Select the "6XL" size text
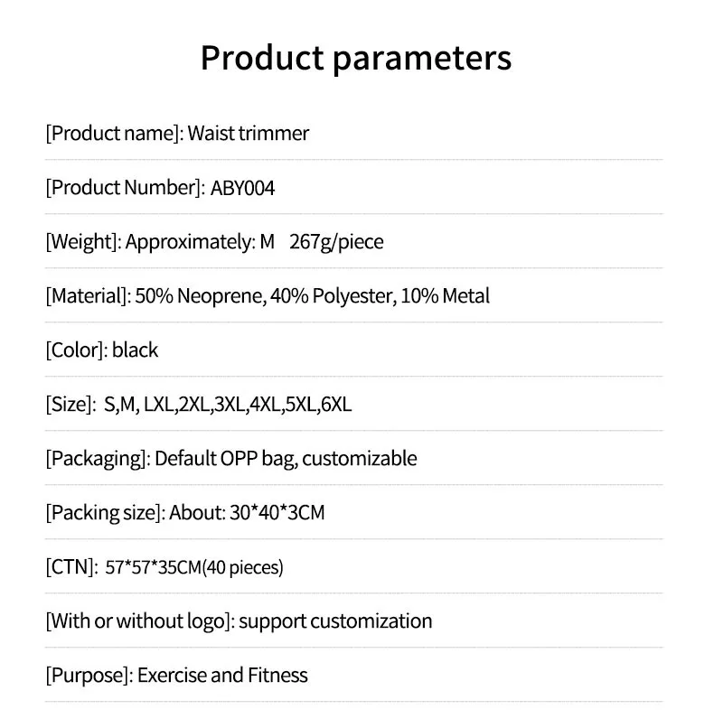This screenshot has height=728, width=714. (335, 405)
